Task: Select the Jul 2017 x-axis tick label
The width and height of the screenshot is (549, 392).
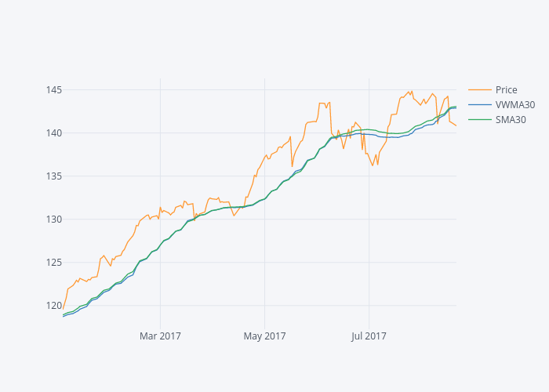Action: [x=369, y=336]
